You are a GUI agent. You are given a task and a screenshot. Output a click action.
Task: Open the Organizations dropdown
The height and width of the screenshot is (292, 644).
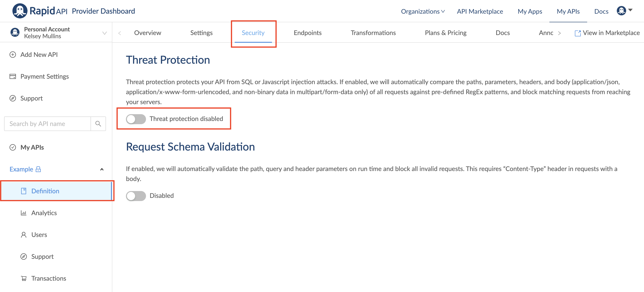pos(423,11)
